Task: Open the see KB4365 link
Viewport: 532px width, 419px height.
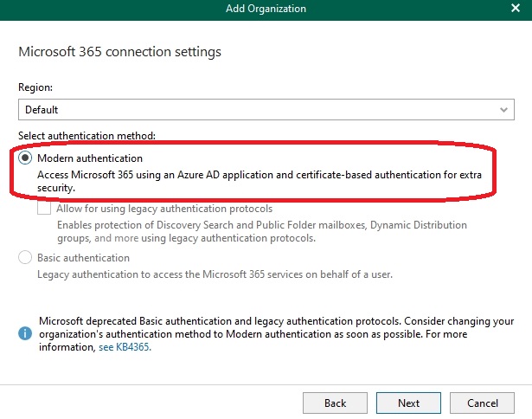Action: point(125,347)
